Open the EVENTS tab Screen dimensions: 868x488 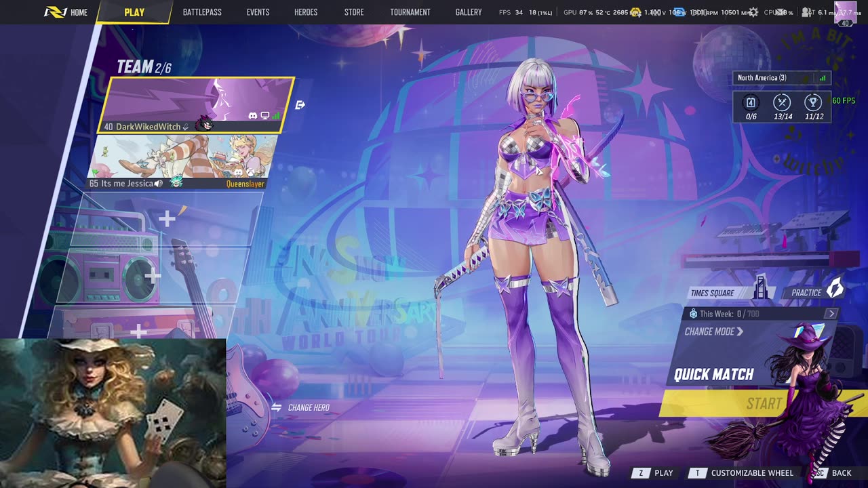tap(258, 12)
